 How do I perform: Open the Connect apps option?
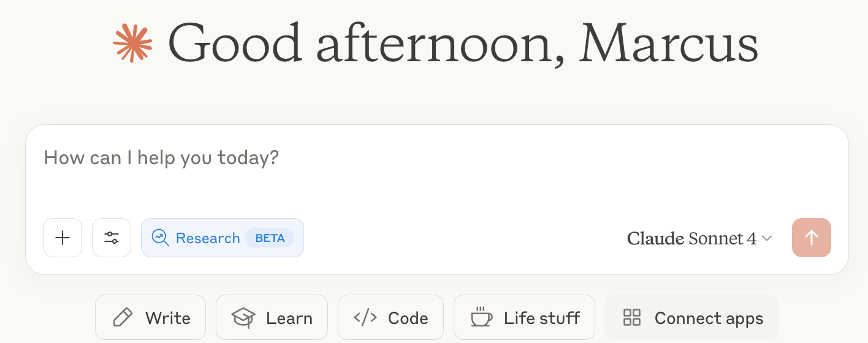click(691, 318)
